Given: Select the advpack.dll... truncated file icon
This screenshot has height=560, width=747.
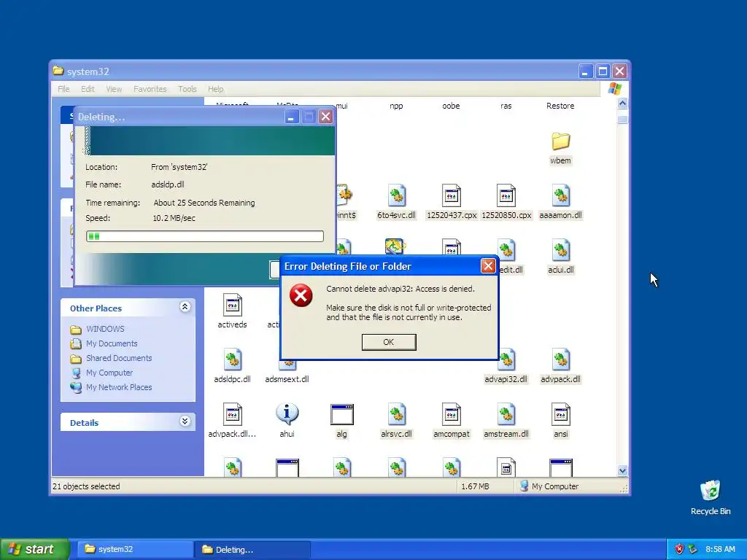Looking at the screenshot, I should click(x=233, y=415).
